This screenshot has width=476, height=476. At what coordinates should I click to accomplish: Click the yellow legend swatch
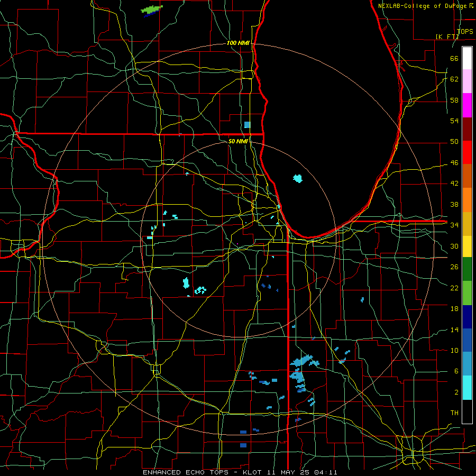(x=467, y=246)
